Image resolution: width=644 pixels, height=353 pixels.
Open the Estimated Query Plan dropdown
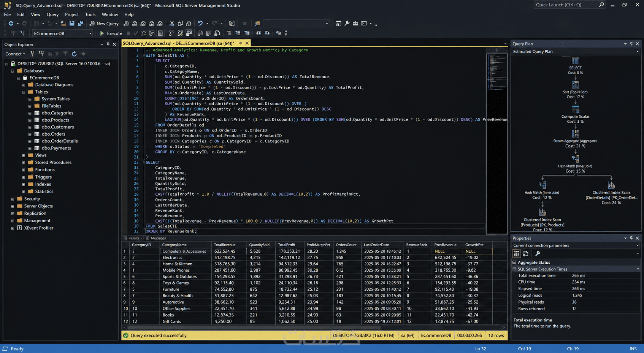tap(638, 52)
